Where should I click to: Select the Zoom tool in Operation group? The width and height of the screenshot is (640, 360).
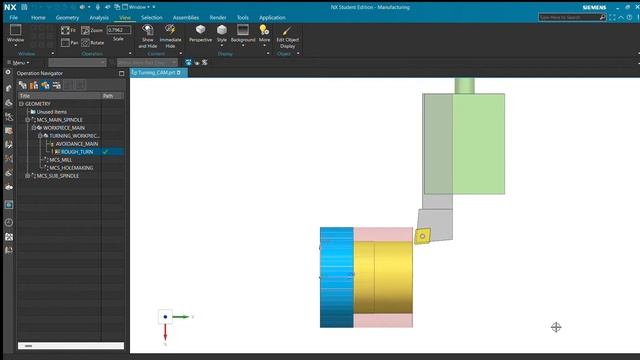coord(92,30)
